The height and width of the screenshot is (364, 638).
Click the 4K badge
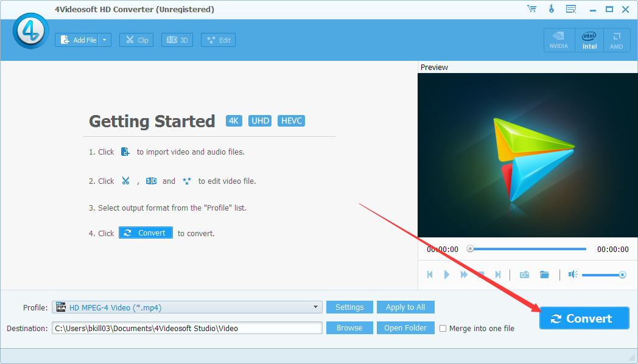pos(234,121)
